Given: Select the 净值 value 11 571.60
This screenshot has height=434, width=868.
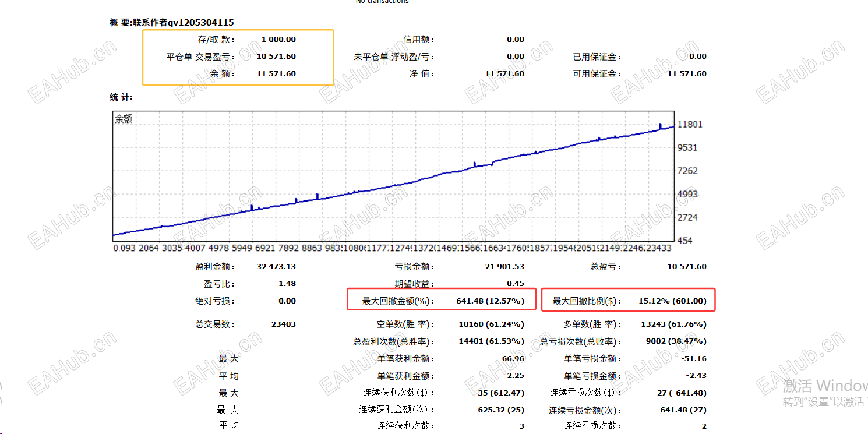Looking at the screenshot, I should [x=504, y=74].
